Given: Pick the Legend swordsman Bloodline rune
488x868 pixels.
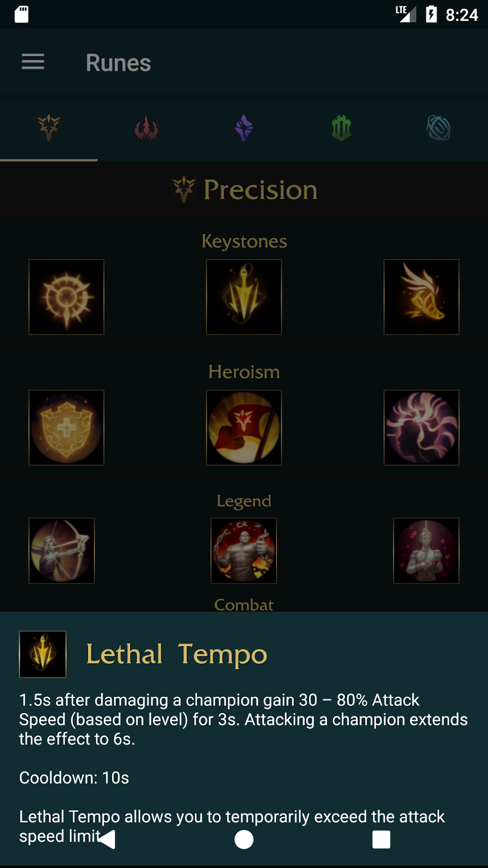Looking at the screenshot, I should (426, 551).
